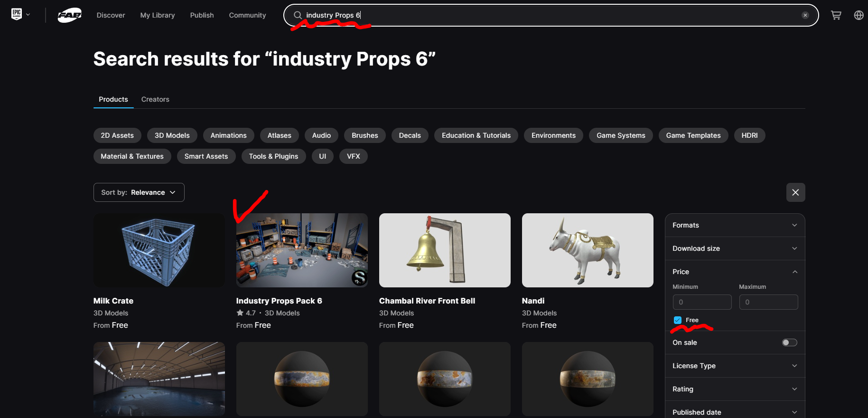This screenshot has width=868, height=418.
Task: Select the Atlases category
Action: (x=280, y=135)
